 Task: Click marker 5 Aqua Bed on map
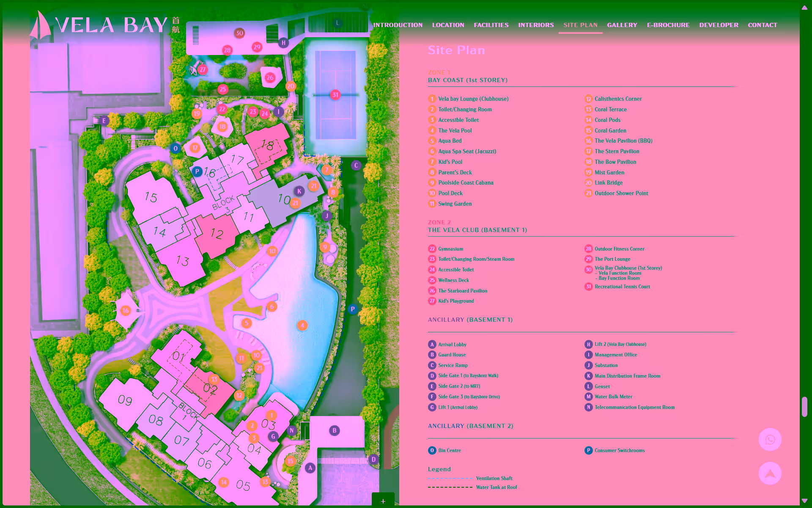click(247, 323)
